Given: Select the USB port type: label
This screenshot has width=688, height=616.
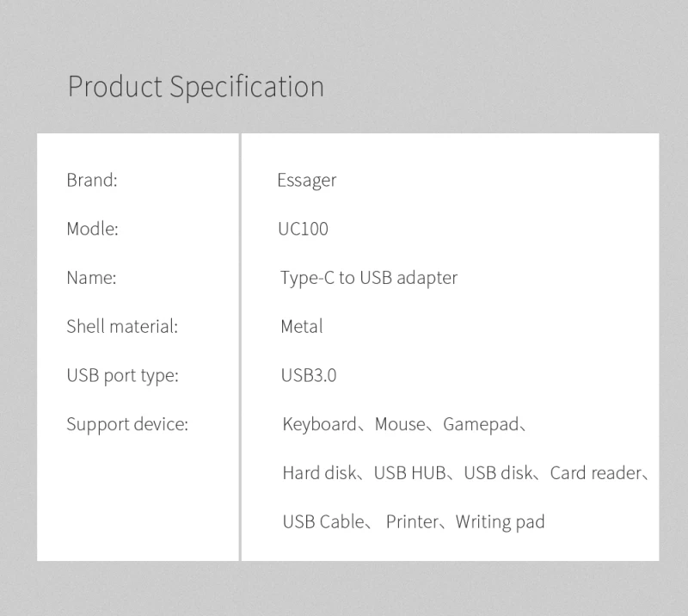Looking at the screenshot, I should [123, 376].
